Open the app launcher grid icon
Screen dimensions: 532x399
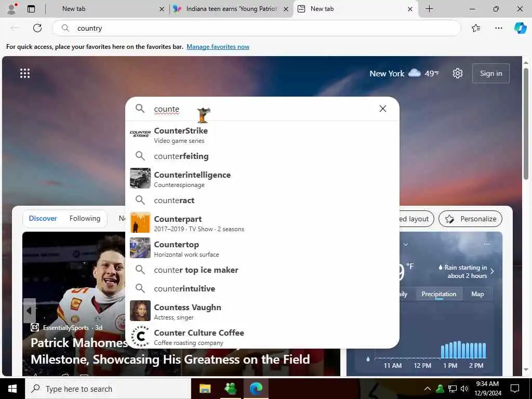click(25, 73)
